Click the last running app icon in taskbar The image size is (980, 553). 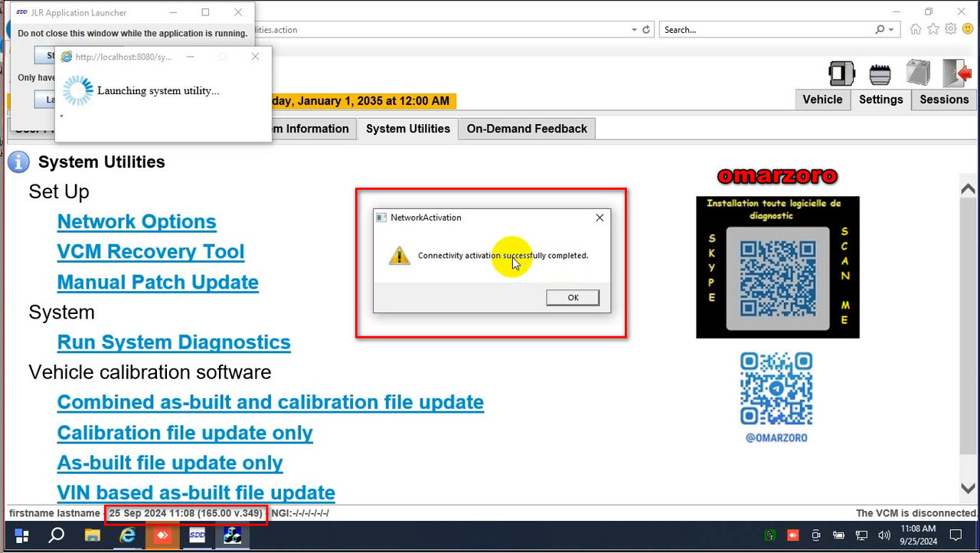(232, 535)
